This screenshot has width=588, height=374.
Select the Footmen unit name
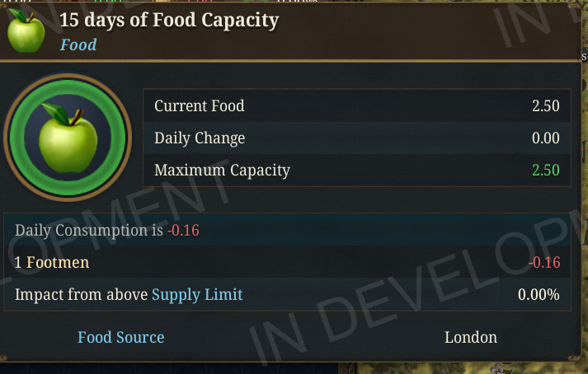(x=58, y=263)
